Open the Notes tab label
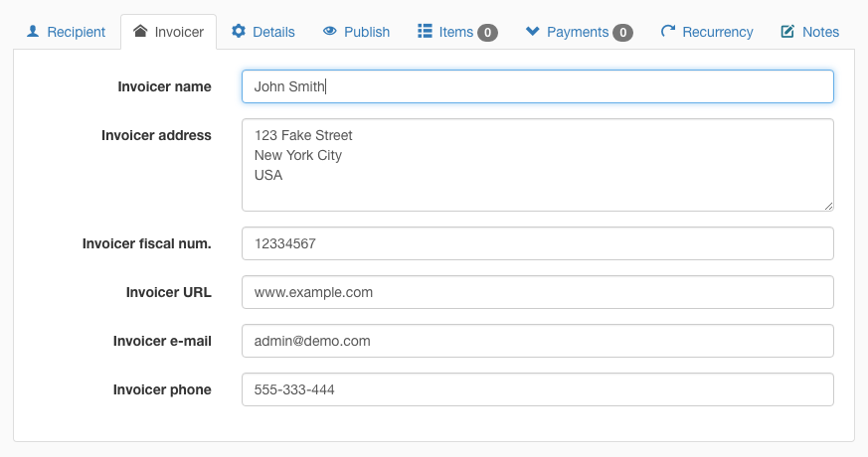The image size is (868, 457). [x=821, y=32]
